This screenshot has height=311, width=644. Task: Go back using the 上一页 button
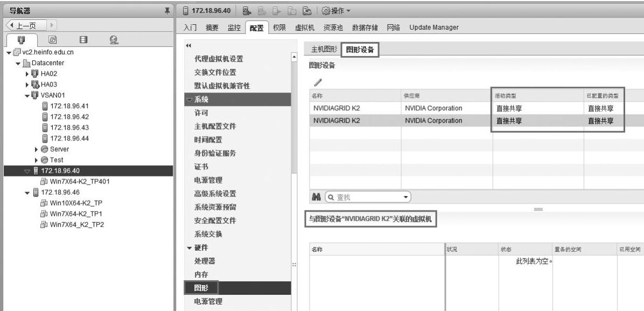click(26, 25)
